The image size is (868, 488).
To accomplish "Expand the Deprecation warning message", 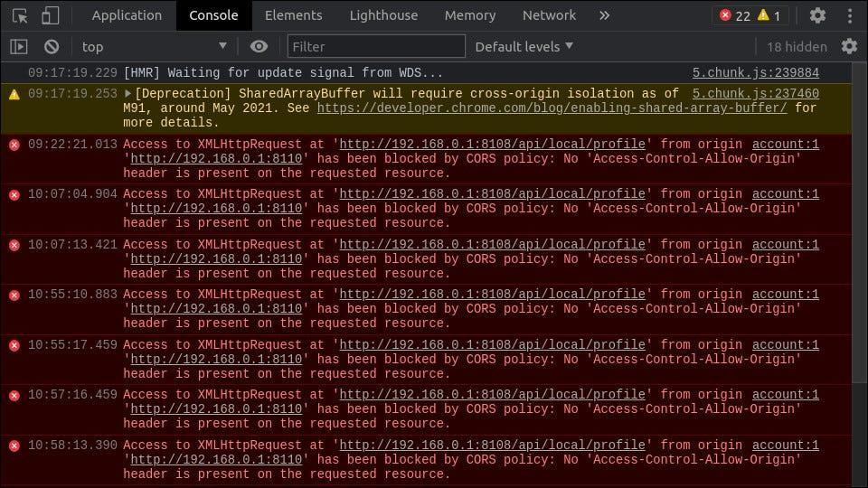I will (128, 93).
